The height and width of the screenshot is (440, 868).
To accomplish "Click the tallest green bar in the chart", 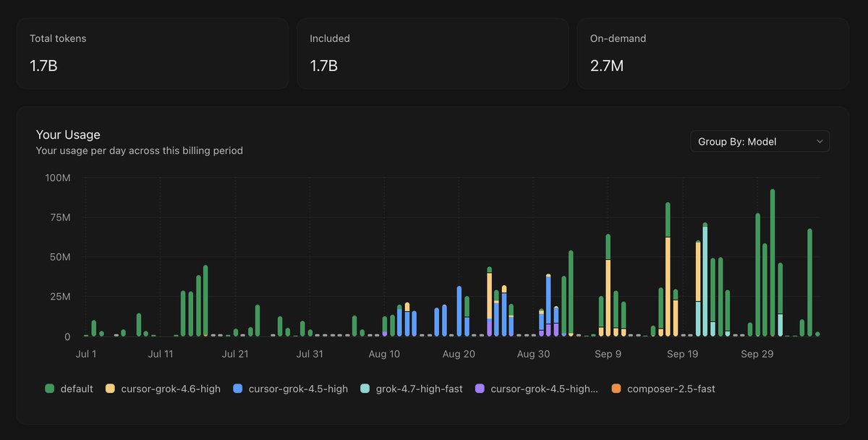I will (773, 263).
